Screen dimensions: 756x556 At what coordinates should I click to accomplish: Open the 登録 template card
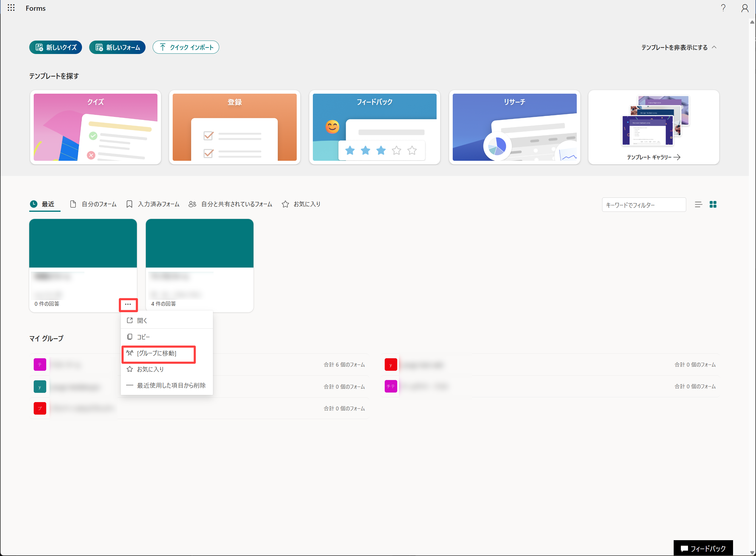[234, 127]
